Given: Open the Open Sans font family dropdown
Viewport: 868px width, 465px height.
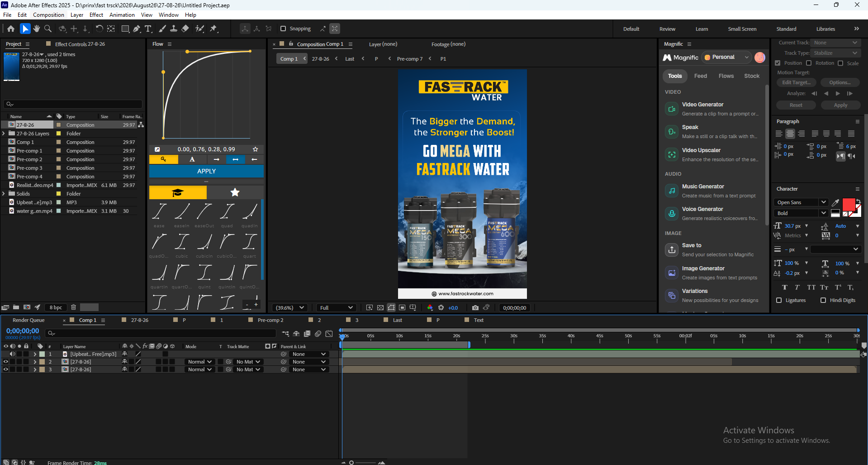Looking at the screenshot, I should tap(801, 202).
